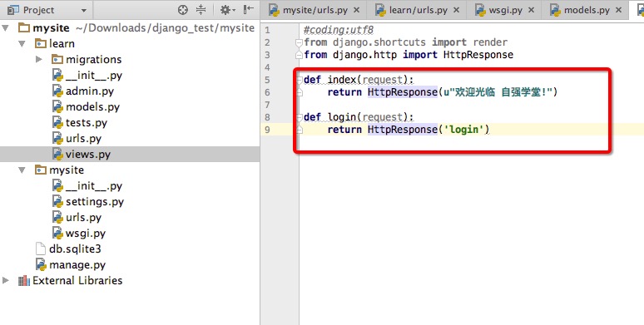Screen dimensions: 644x325
Task: Click the admin.py Python file icon
Action: point(57,91)
